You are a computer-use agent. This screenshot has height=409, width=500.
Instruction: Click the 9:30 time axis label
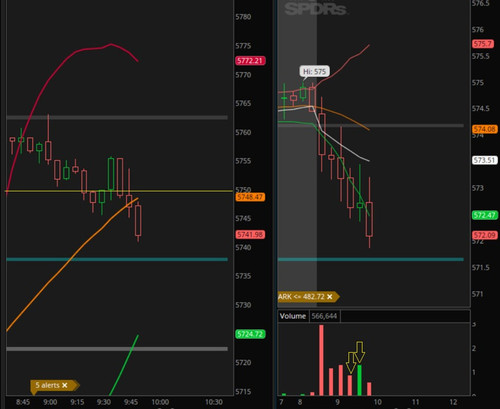click(x=104, y=402)
